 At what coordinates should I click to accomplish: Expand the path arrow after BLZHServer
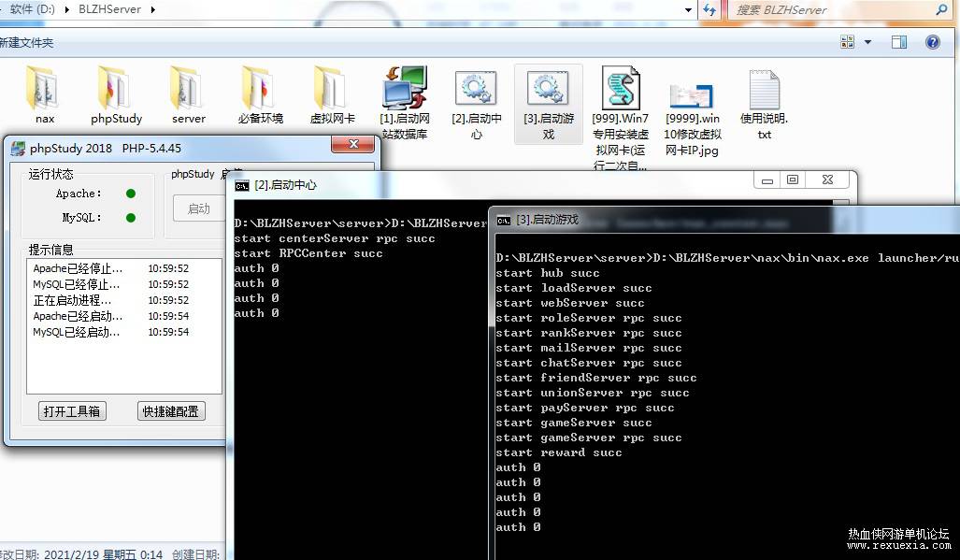tap(152, 9)
